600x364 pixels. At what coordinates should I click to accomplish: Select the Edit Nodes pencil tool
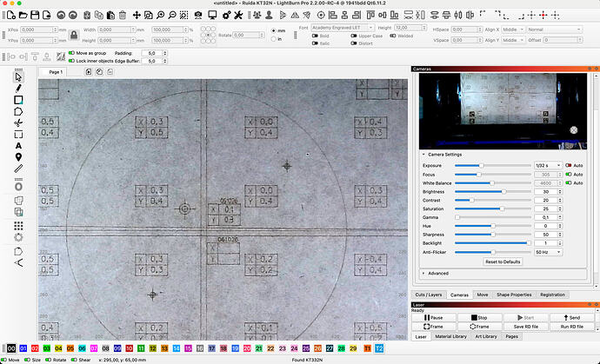tap(18, 89)
